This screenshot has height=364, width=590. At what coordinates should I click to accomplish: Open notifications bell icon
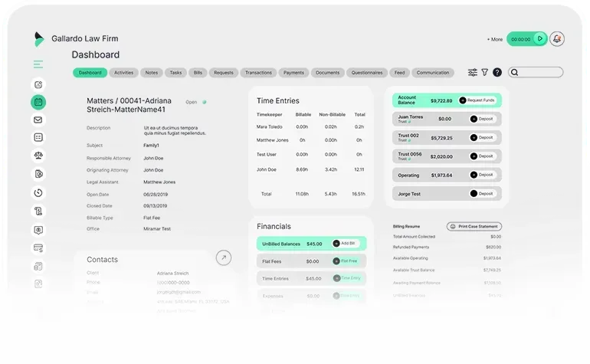[557, 39]
